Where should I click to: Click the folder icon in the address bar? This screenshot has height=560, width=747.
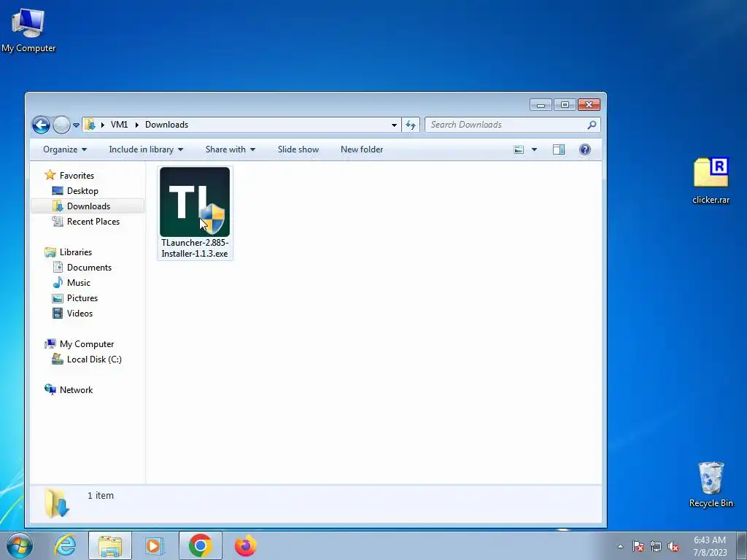tap(90, 125)
